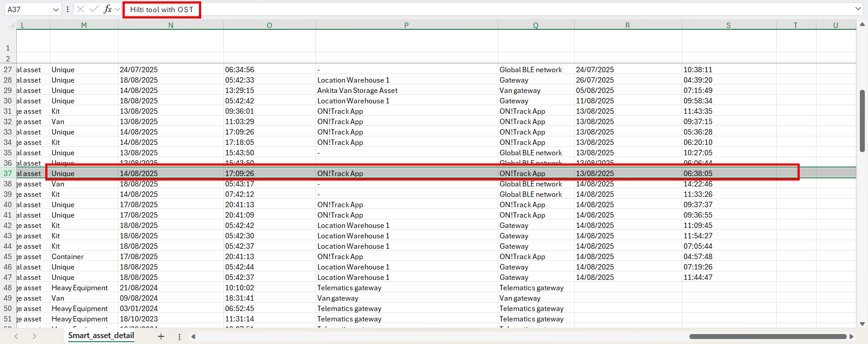Click the previous sheet navigation arrow
This screenshot has width=868, height=344.
(x=16, y=336)
